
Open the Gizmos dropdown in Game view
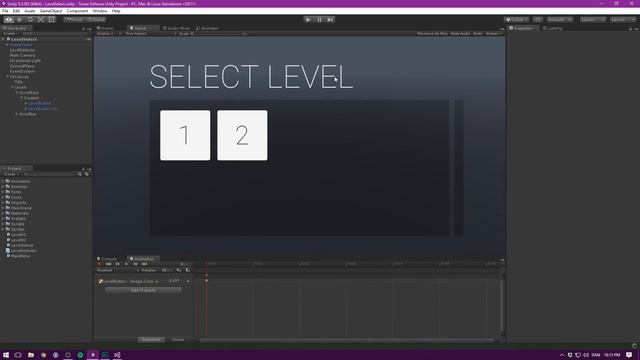coord(494,33)
